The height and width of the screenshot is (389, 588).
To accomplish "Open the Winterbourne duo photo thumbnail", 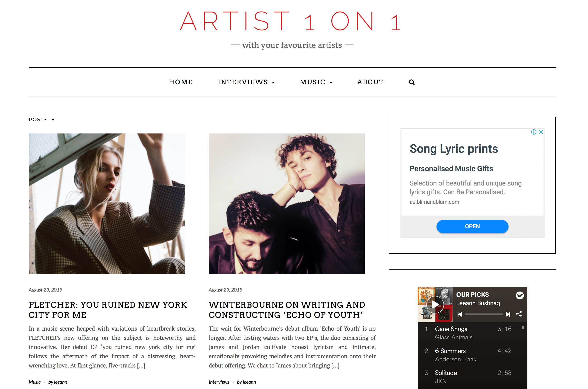I will (x=287, y=204).
